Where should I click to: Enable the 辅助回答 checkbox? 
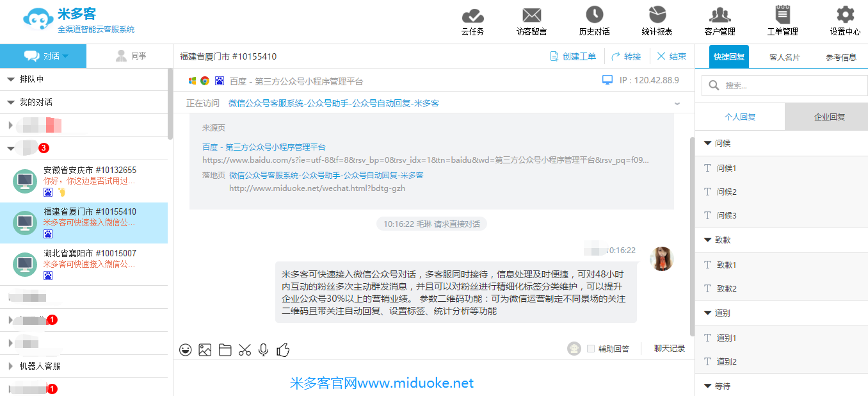tap(591, 349)
